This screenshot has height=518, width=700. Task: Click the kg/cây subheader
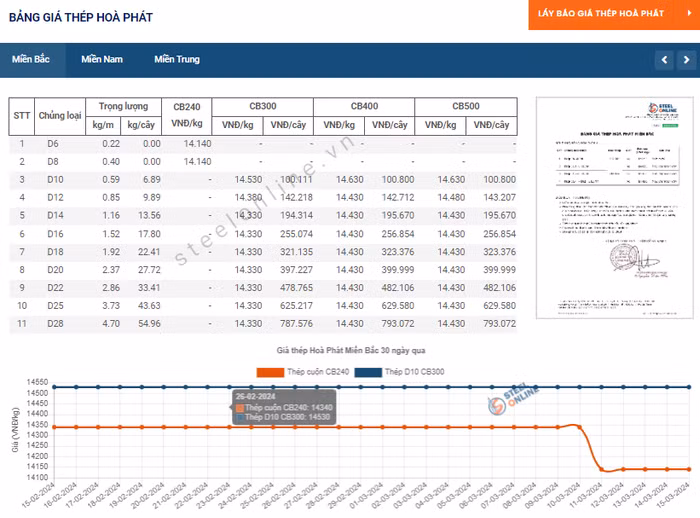point(141,125)
